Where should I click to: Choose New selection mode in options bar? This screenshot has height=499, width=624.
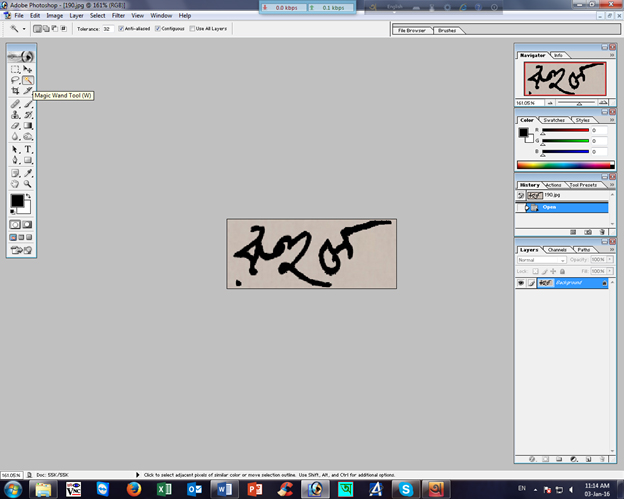[x=37, y=29]
